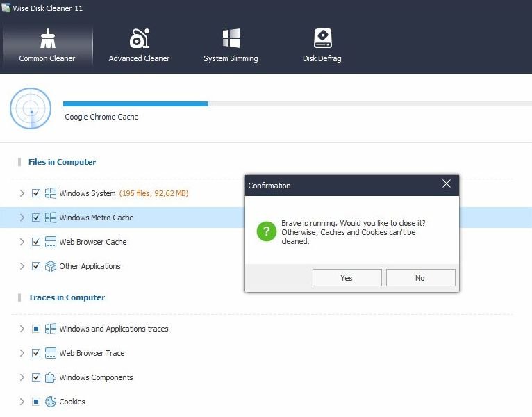This screenshot has width=532, height=417.
Task: Click the Windows System tiles icon
Action: coord(51,193)
